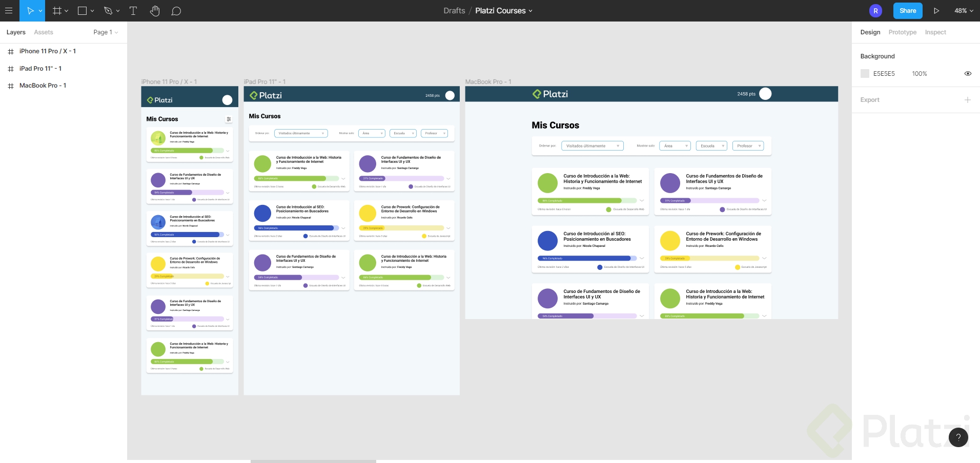The height and width of the screenshot is (463, 980).
Task: Select the Frame tool
Action: [x=57, y=11]
